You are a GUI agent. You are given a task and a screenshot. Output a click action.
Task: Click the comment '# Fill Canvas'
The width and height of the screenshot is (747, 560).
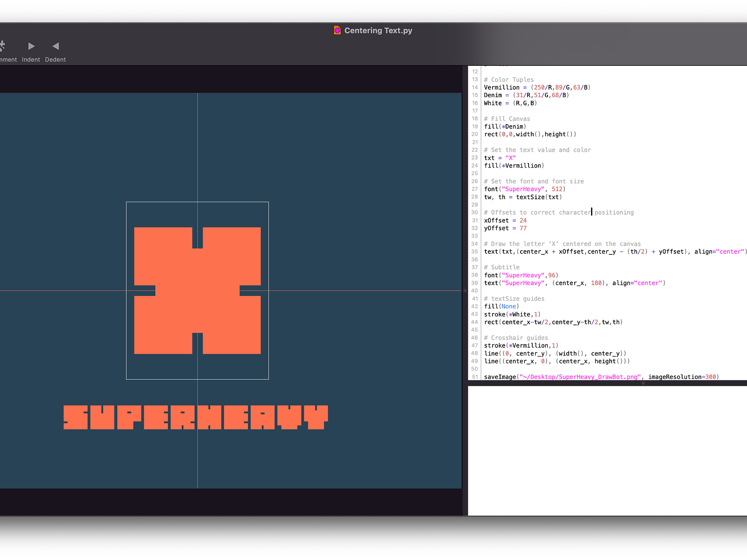507,119
